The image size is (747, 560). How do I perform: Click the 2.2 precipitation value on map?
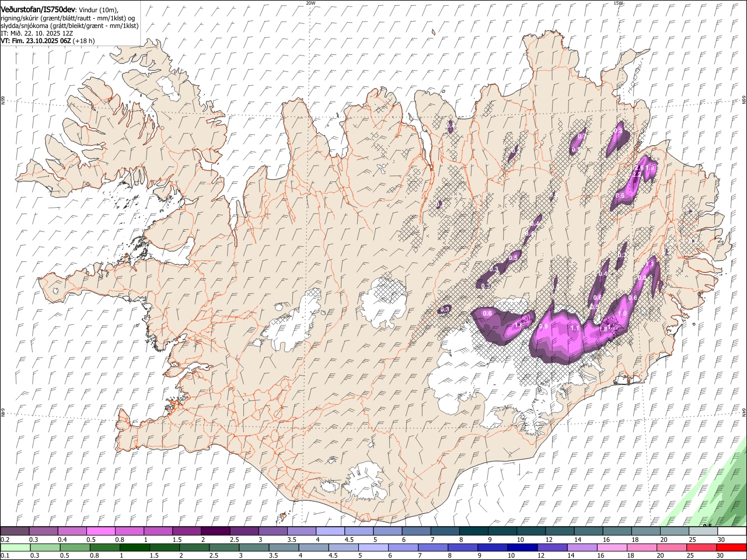(x=637, y=174)
